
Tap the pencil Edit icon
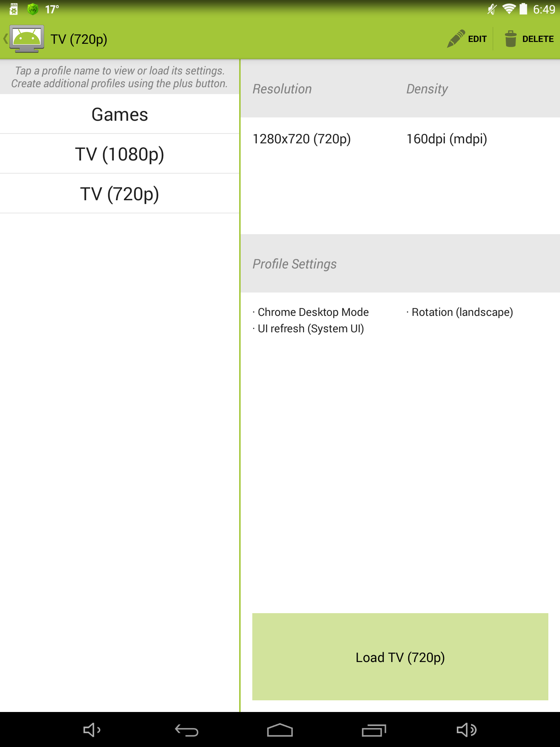[456, 39]
